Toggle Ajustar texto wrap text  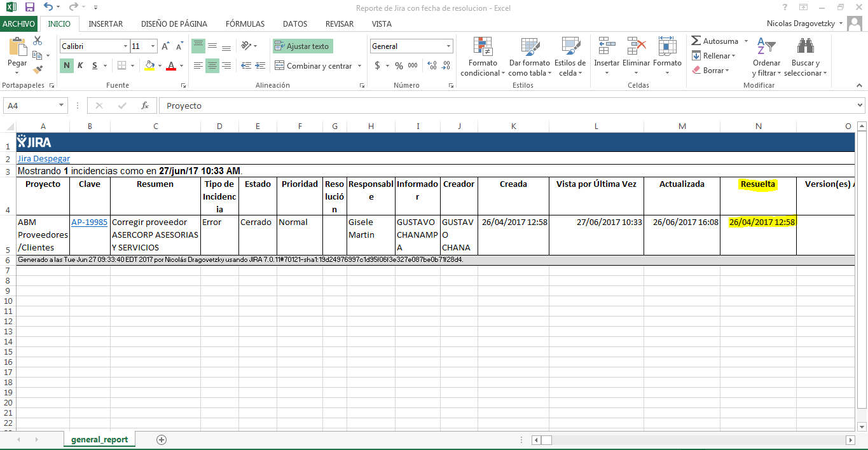(x=303, y=46)
